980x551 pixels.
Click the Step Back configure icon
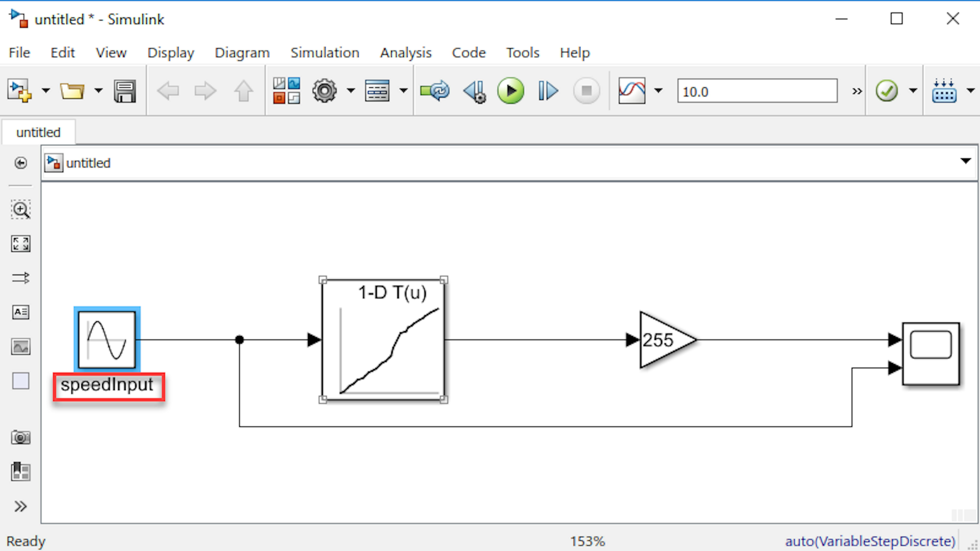pos(474,92)
